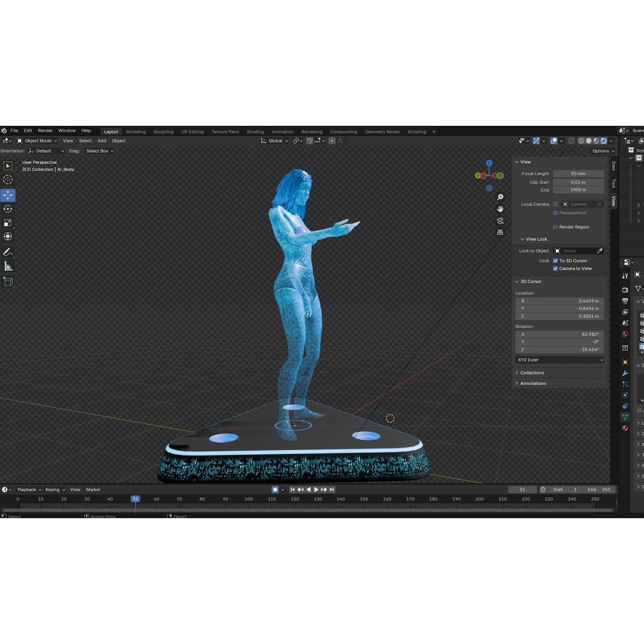Select the Select Box tool

(x=8, y=166)
